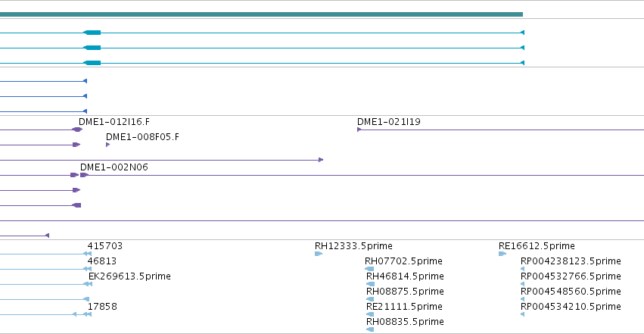Select the 17858 feature label
Screen dimensions: 644x334
(102, 307)
